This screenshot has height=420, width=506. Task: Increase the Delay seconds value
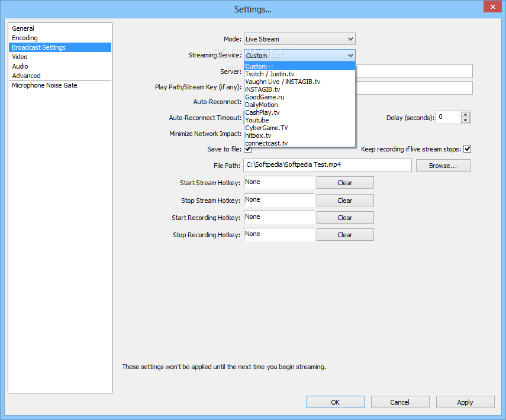pos(465,114)
